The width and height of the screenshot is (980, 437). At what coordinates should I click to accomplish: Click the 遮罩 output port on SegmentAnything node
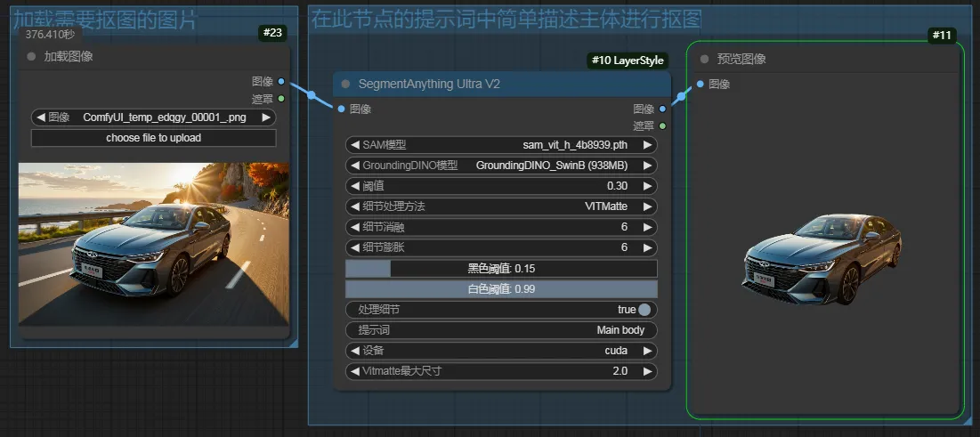coord(662,125)
